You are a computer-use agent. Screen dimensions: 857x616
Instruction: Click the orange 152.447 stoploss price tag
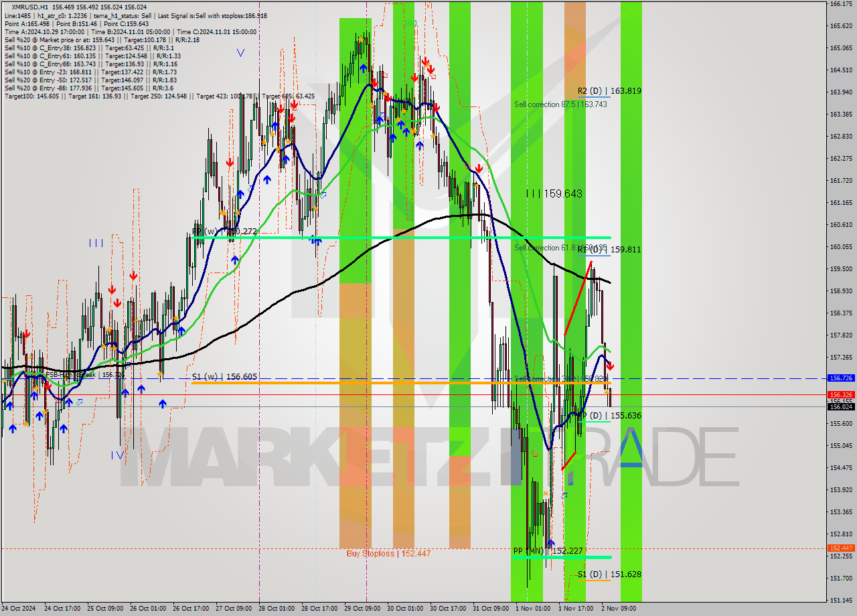pyautogui.click(x=841, y=548)
